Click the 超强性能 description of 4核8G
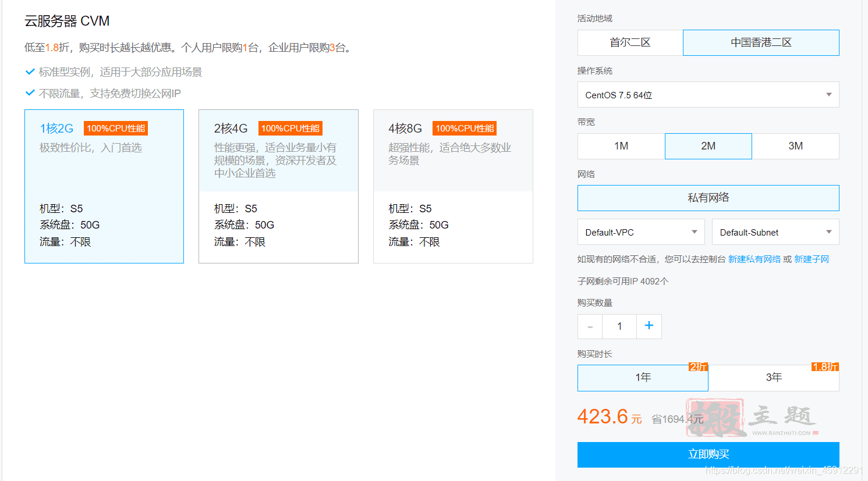Viewport: 868px width, 481px height. pos(450,154)
